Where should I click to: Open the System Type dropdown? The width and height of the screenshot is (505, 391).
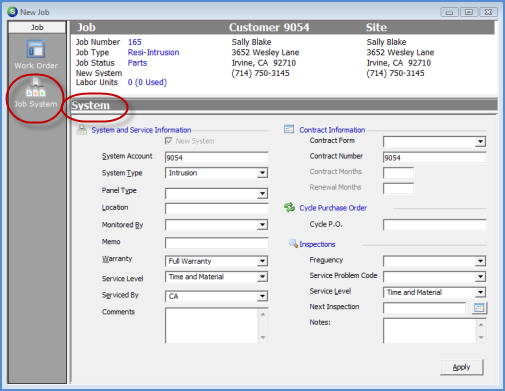(x=262, y=173)
